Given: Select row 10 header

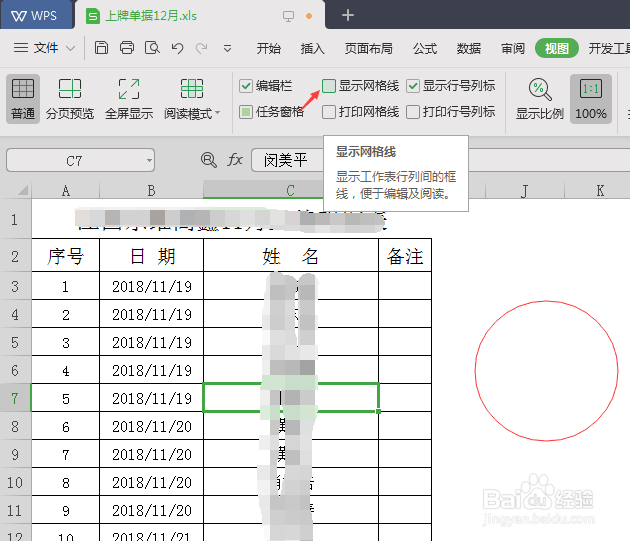Looking at the screenshot, I should [15, 482].
